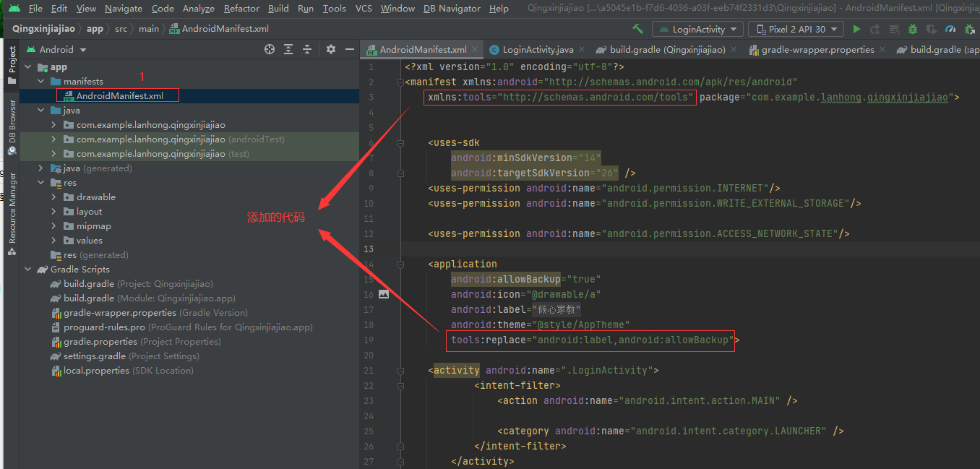This screenshot has height=469, width=980.
Task: Collapse all in Project panel toolbar
Action: pos(307,49)
